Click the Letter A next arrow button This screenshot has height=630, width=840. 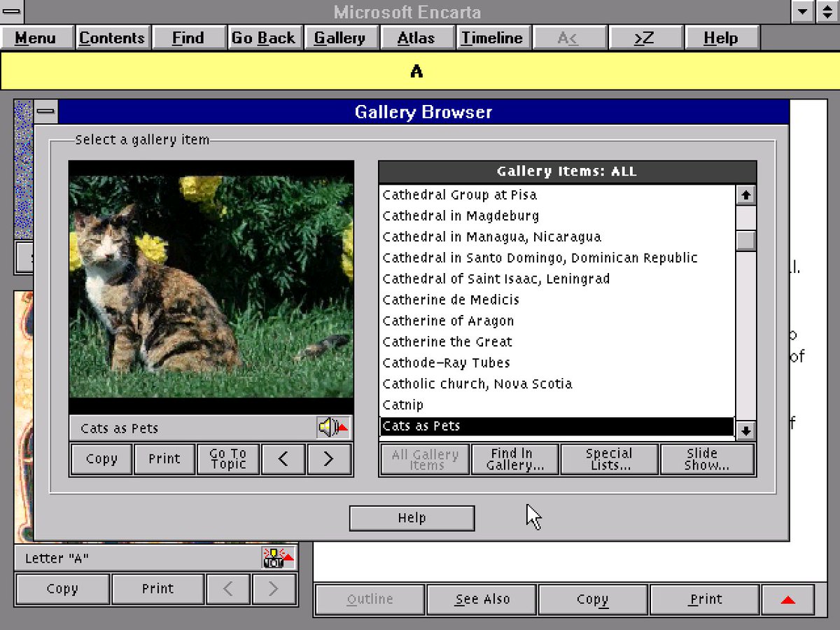(273, 589)
